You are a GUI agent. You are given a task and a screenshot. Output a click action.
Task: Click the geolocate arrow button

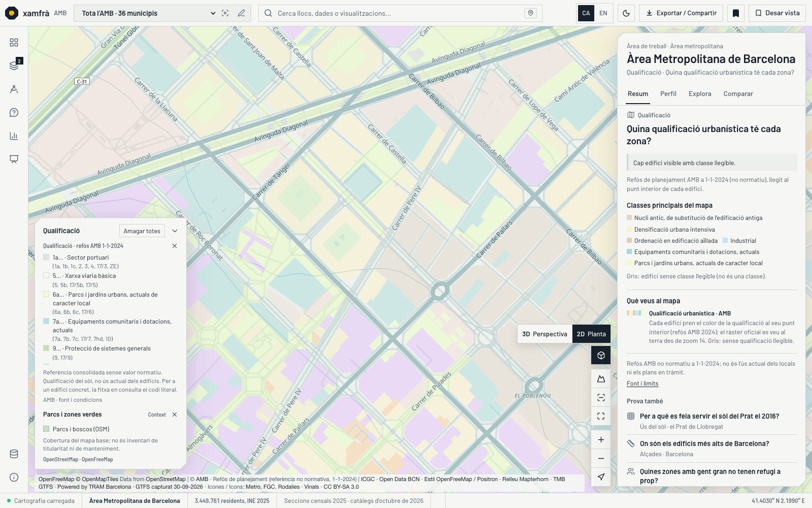pyautogui.click(x=601, y=477)
